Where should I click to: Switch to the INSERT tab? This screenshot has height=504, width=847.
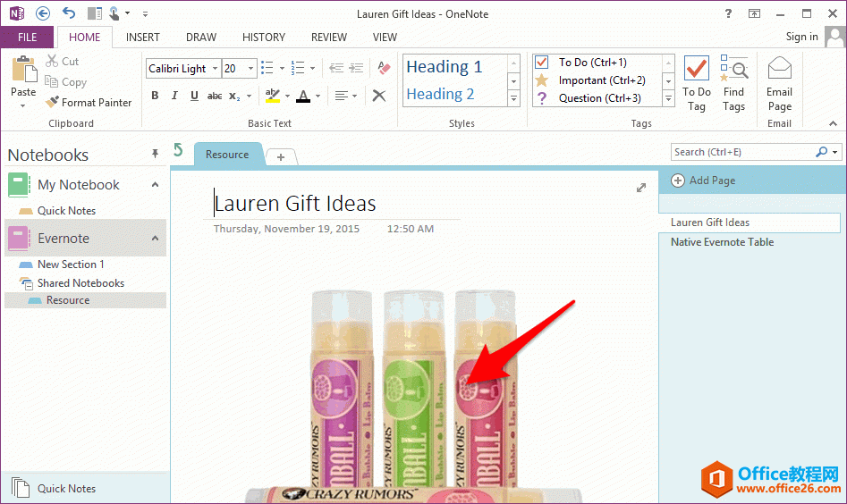pyautogui.click(x=142, y=38)
